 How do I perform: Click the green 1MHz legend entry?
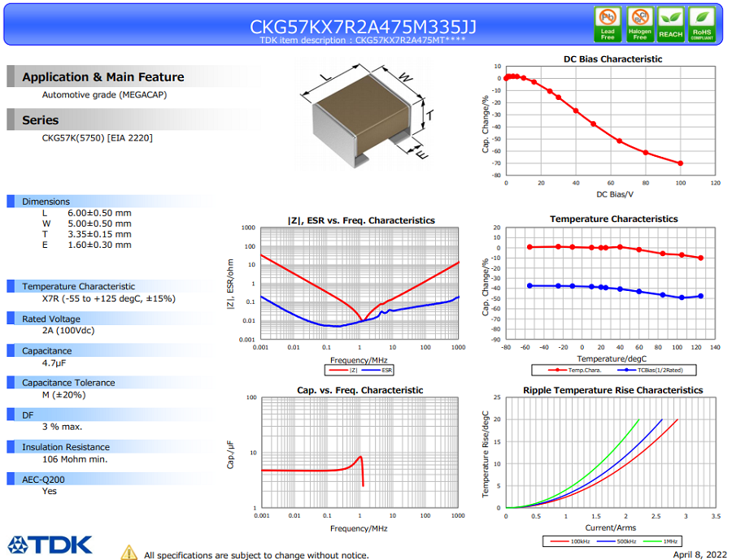tap(660, 541)
